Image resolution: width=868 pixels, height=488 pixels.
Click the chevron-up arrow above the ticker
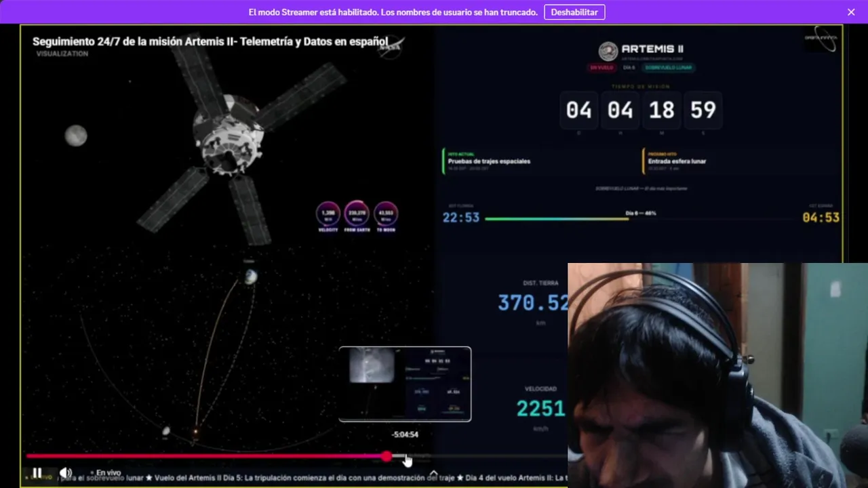pyautogui.click(x=433, y=473)
